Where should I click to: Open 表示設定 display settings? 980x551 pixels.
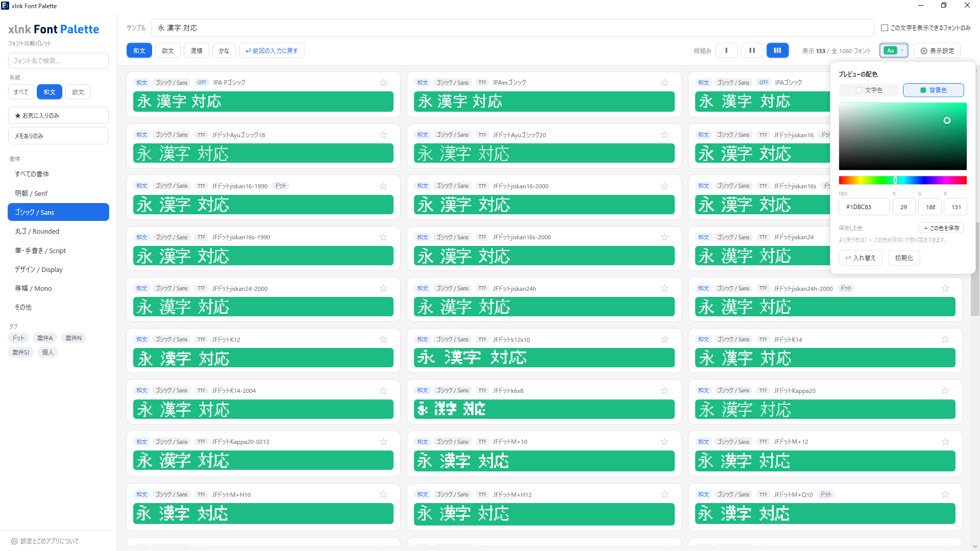tap(937, 51)
